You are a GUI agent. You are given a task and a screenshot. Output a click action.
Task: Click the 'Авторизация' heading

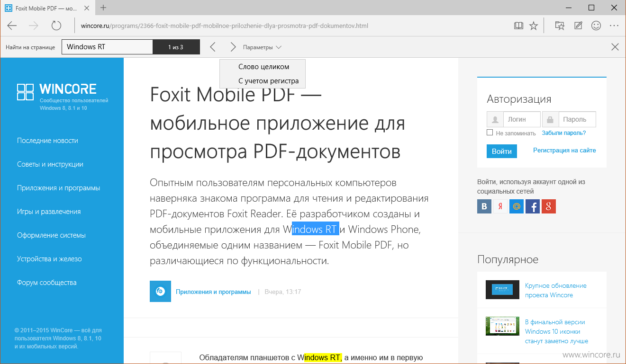click(x=519, y=99)
